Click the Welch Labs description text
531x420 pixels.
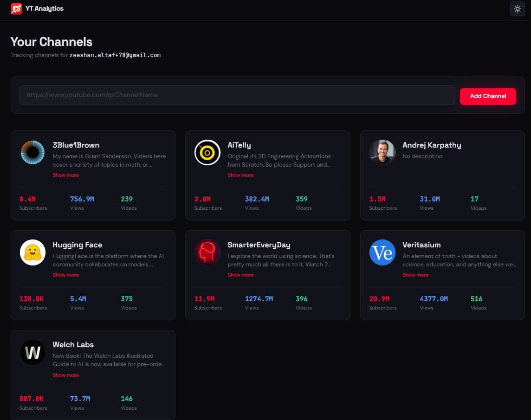tap(109, 360)
